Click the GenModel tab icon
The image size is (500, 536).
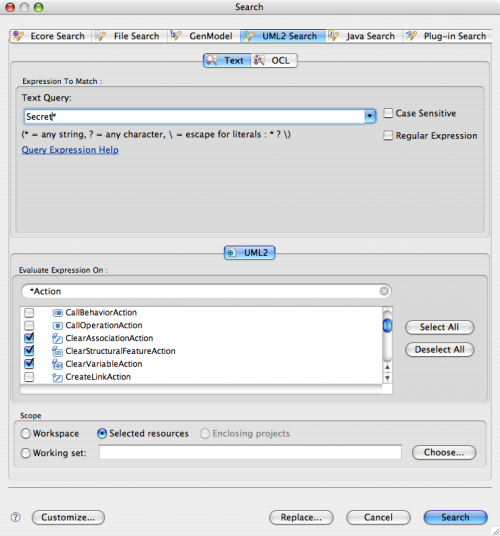point(175,36)
